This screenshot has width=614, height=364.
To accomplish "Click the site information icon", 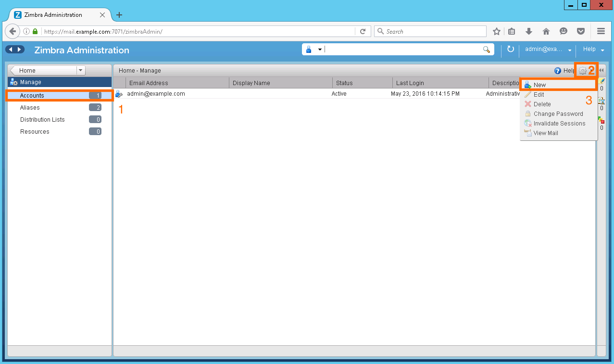I will 26,31.
